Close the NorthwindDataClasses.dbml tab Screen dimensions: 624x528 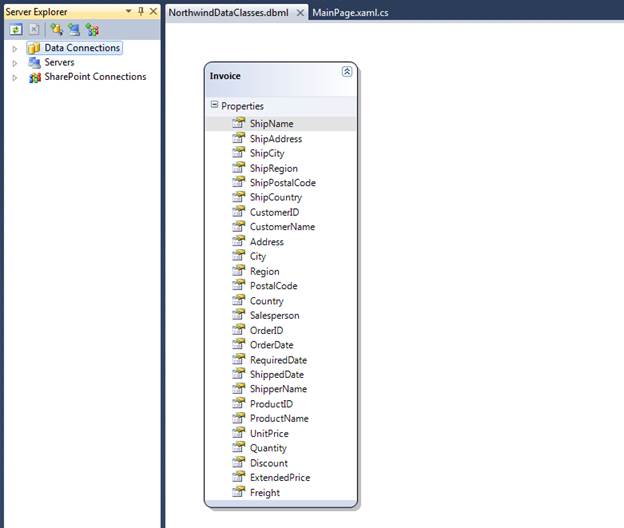(x=300, y=13)
